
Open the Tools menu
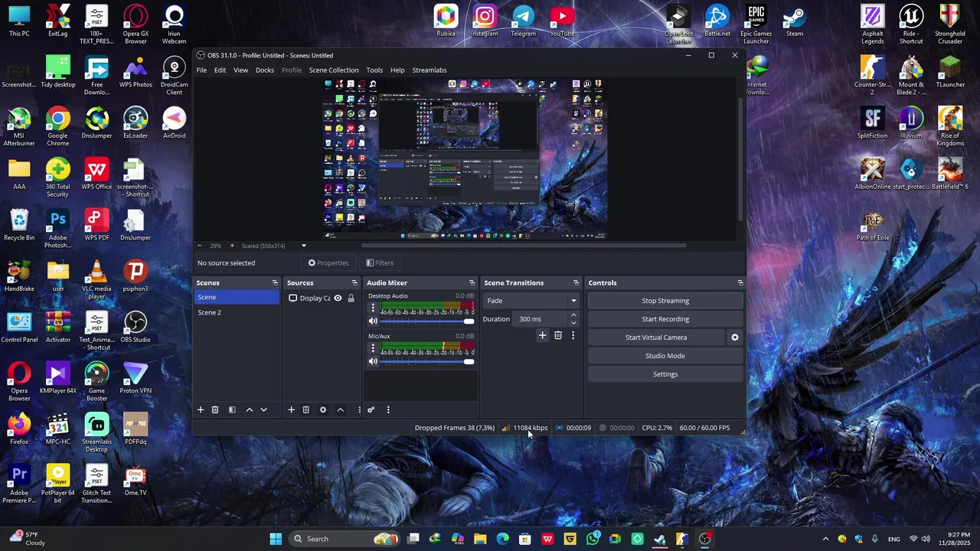point(374,70)
